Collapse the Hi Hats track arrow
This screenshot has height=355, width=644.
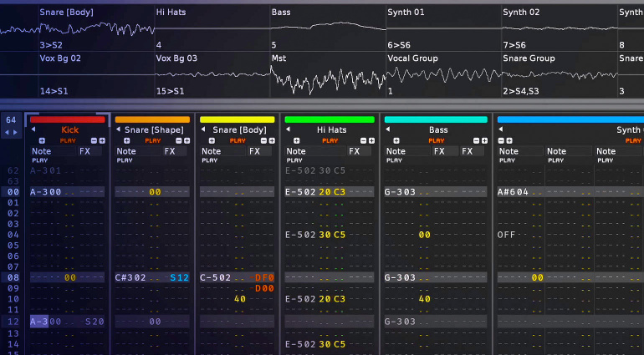[x=289, y=130]
